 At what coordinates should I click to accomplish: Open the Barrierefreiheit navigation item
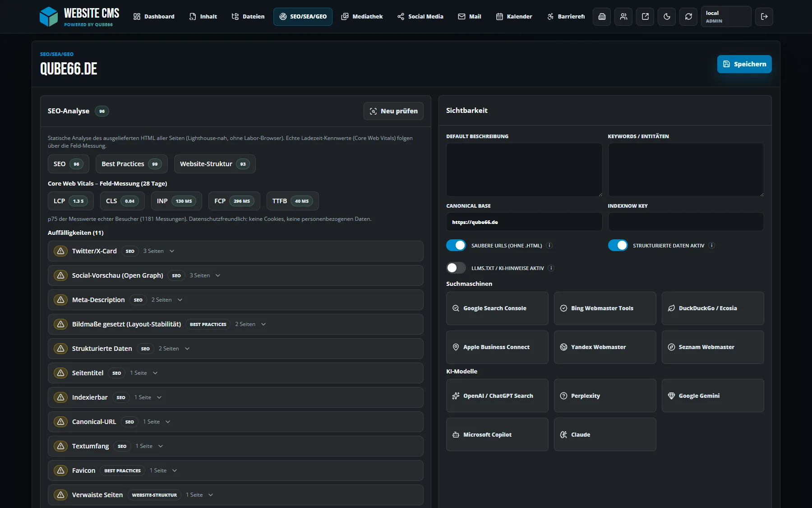[565, 17]
